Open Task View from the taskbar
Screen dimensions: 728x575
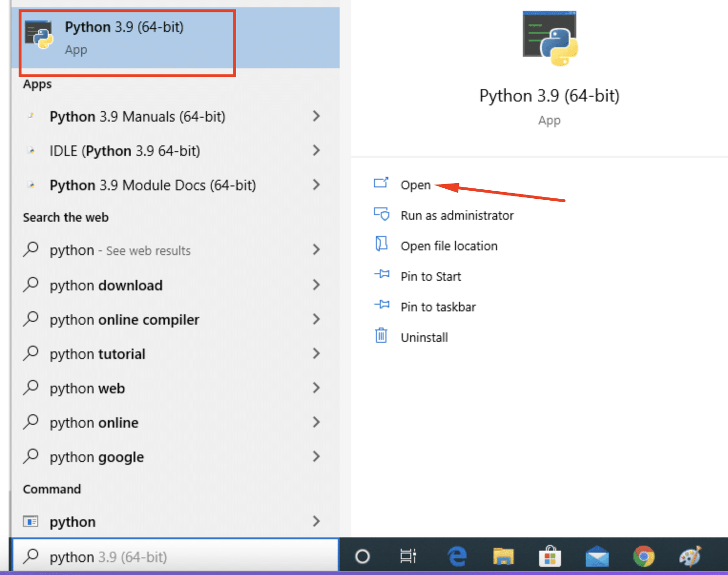point(408,556)
